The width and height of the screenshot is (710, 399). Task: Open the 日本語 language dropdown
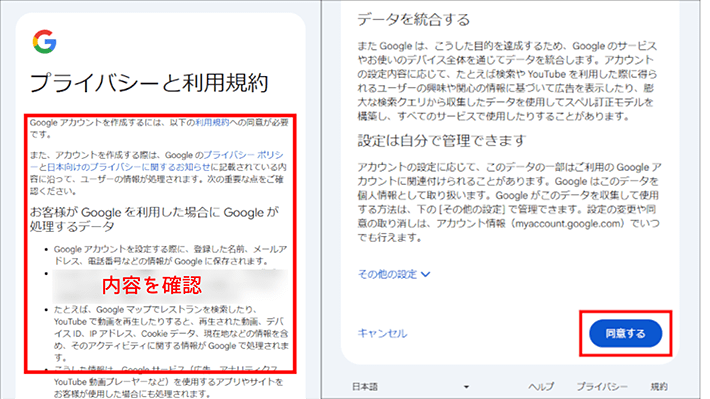coord(410,387)
